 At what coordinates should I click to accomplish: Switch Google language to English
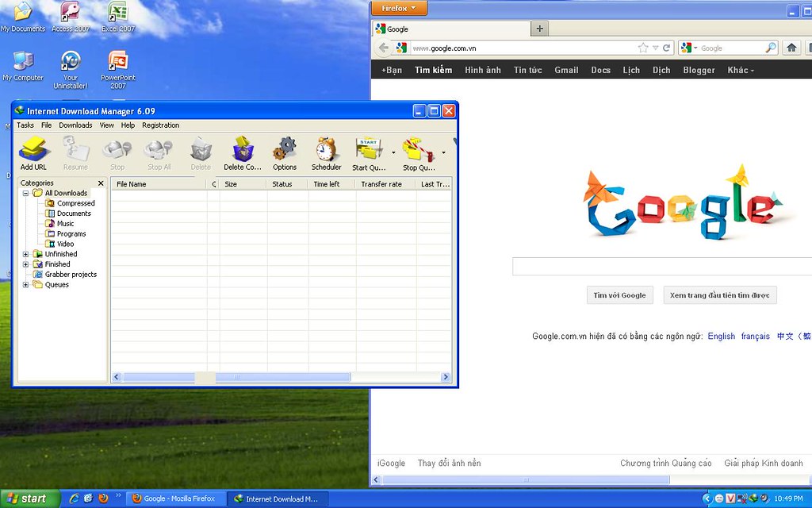click(x=722, y=337)
